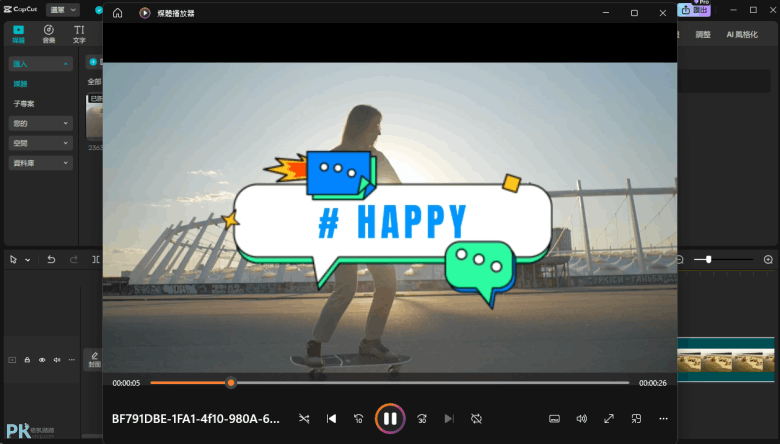
Task: Expand the Yours section
Action: (41, 123)
